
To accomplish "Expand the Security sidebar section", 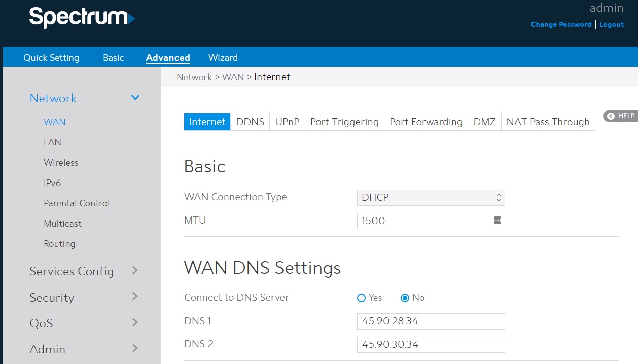I will coord(135,297).
